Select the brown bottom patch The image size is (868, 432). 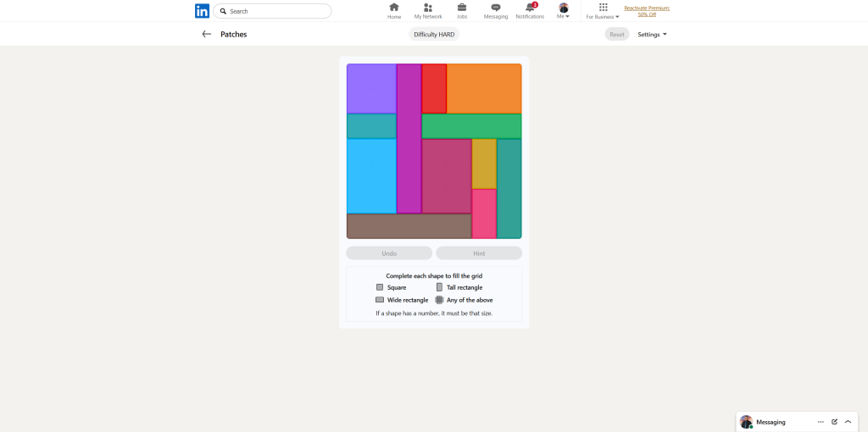tap(409, 225)
